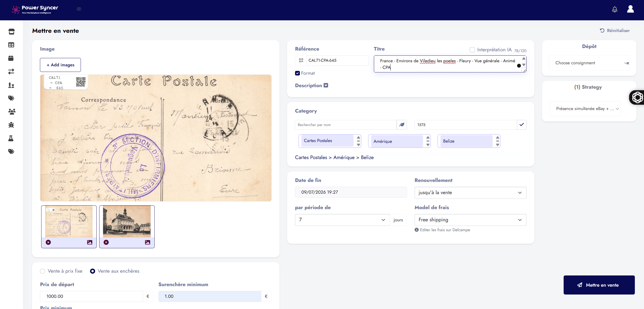The width and height of the screenshot is (644, 309).
Task: Open the notifications bell
Action: tap(614, 9)
